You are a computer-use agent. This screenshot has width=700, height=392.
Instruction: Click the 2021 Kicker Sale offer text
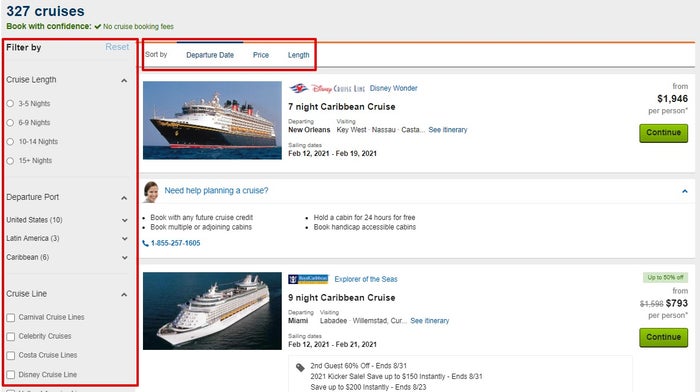click(x=396, y=376)
